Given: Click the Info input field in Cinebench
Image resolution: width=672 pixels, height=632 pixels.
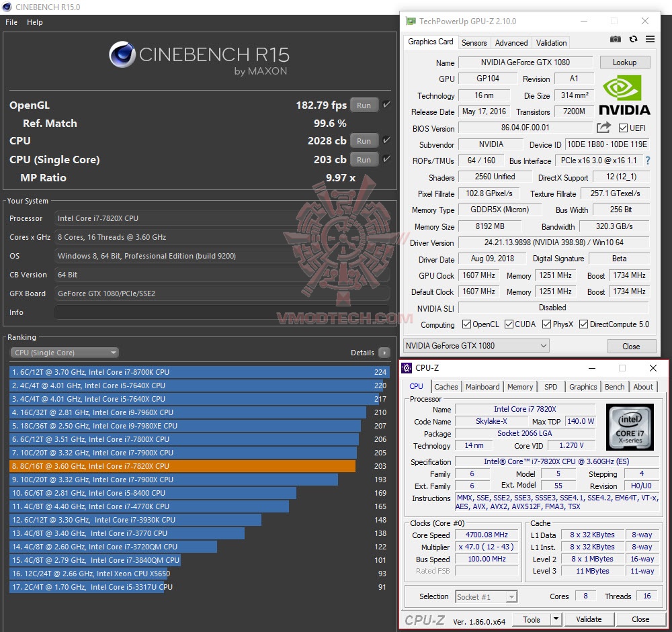Looking at the screenshot, I should (x=222, y=312).
